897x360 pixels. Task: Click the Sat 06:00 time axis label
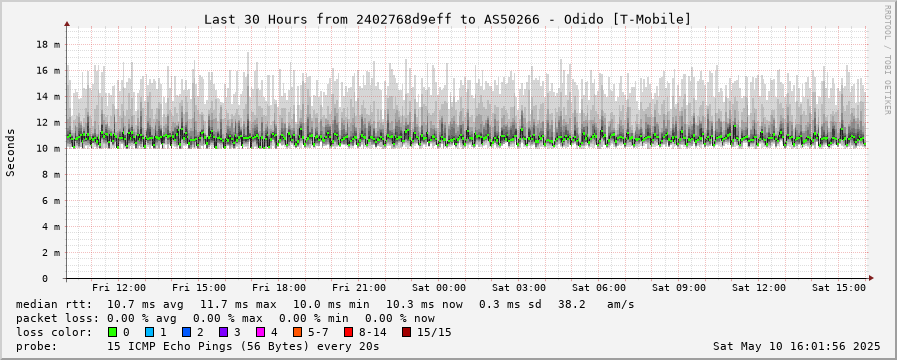599,288
